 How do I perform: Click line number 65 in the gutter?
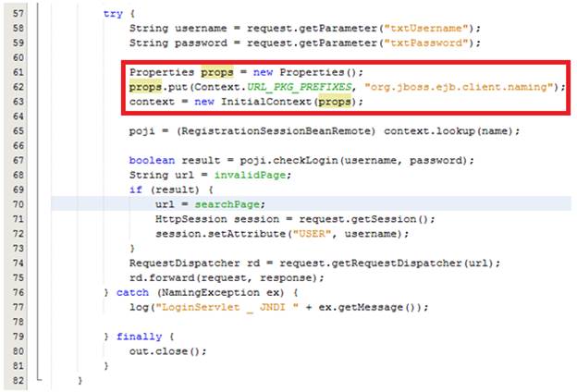click(x=18, y=131)
